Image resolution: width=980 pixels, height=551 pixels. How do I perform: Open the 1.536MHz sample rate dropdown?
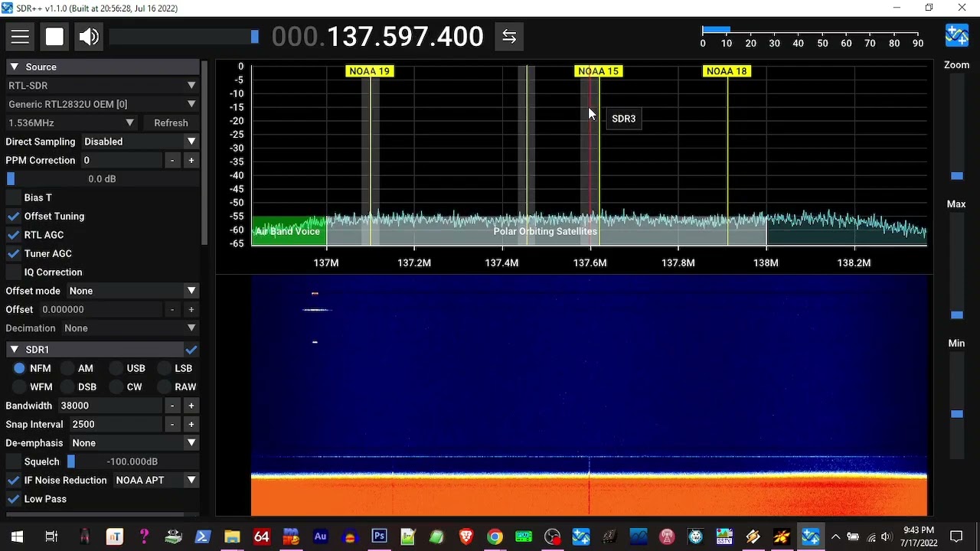coord(71,122)
